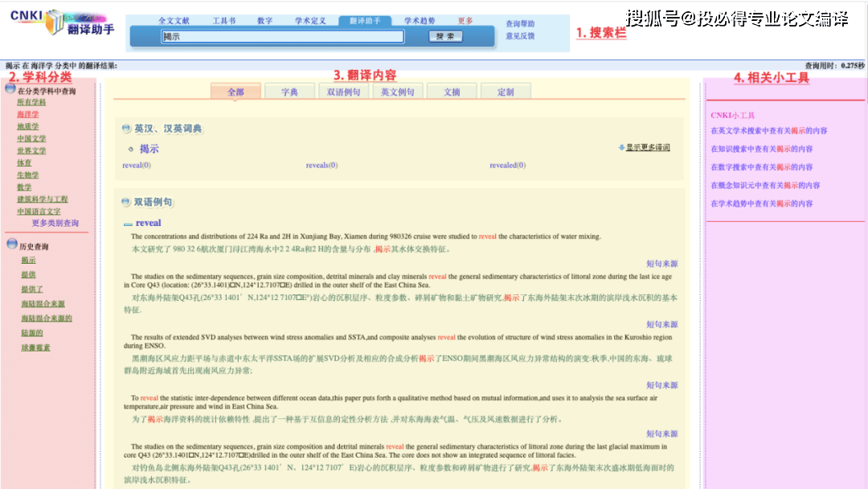Open 短句来源 under the mutual information sentence
Viewport: 868px width, 489px height.
tap(662, 434)
